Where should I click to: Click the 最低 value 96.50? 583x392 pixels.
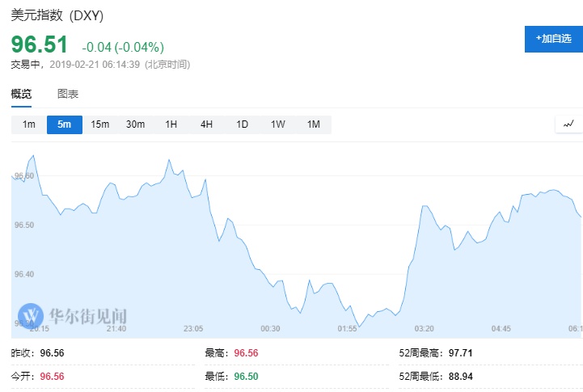click(x=247, y=377)
